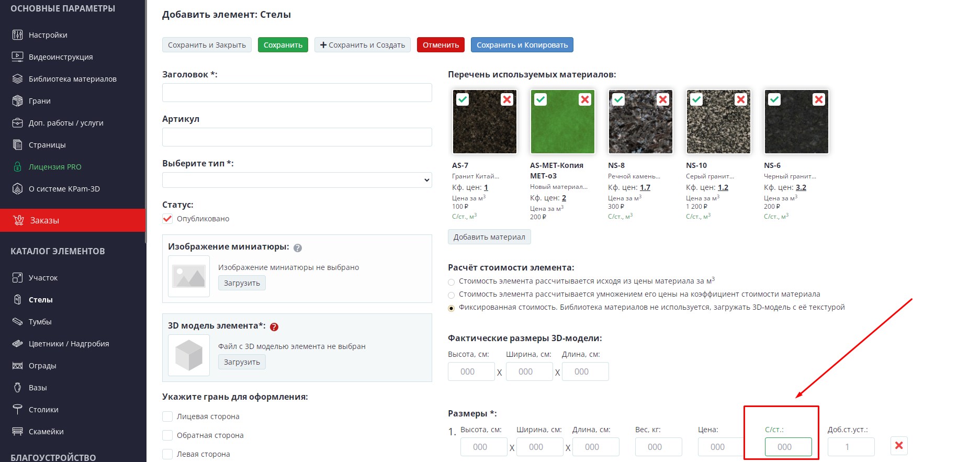The height and width of the screenshot is (462, 980).
Task: Click the Столики table icon
Action: click(17, 410)
